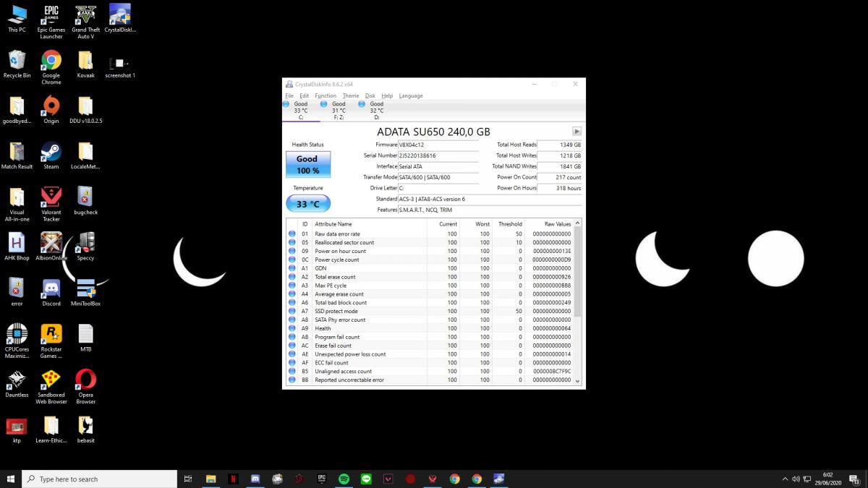Open the Function menu
The width and height of the screenshot is (868, 488).
tap(325, 95)
